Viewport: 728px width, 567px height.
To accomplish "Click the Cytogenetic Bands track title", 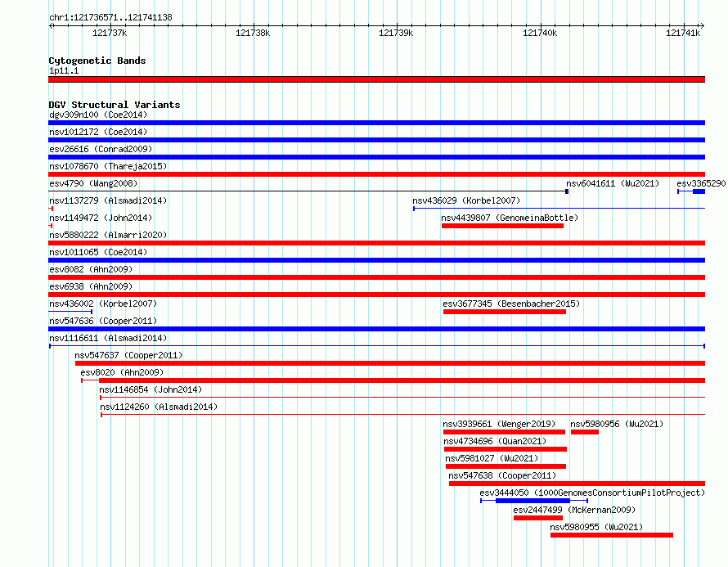I will tap(97, 61).
